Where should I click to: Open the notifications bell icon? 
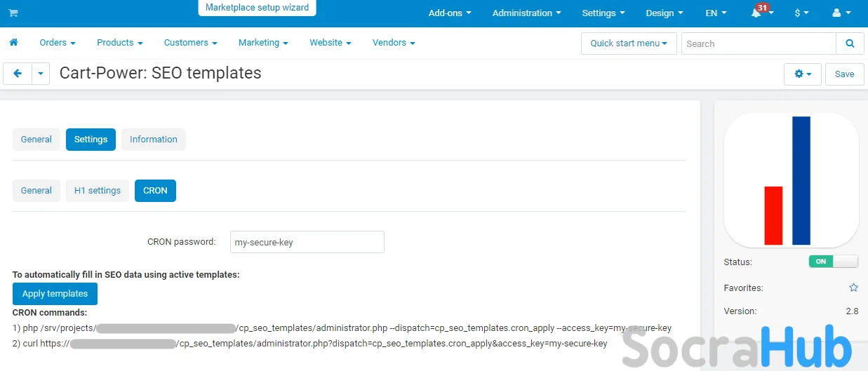pos(756,13)
